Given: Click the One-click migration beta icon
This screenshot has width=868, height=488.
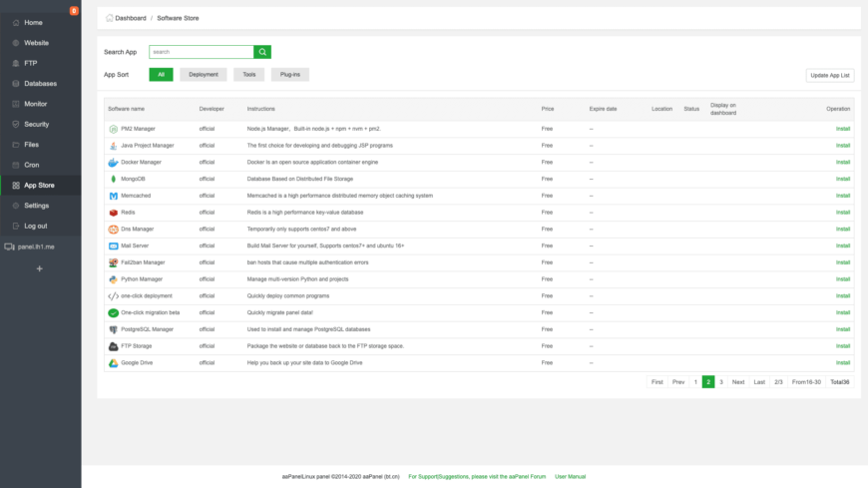Looking at the screenshot, I should coord(113,313).
